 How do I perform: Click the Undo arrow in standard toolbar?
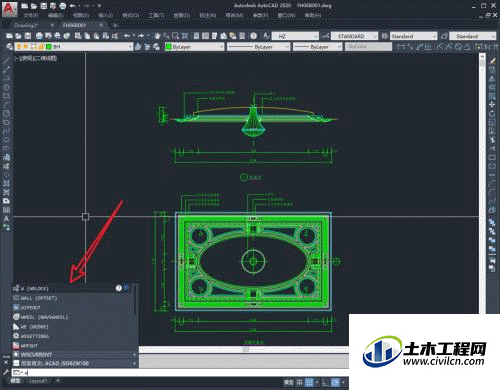point(127,36)
